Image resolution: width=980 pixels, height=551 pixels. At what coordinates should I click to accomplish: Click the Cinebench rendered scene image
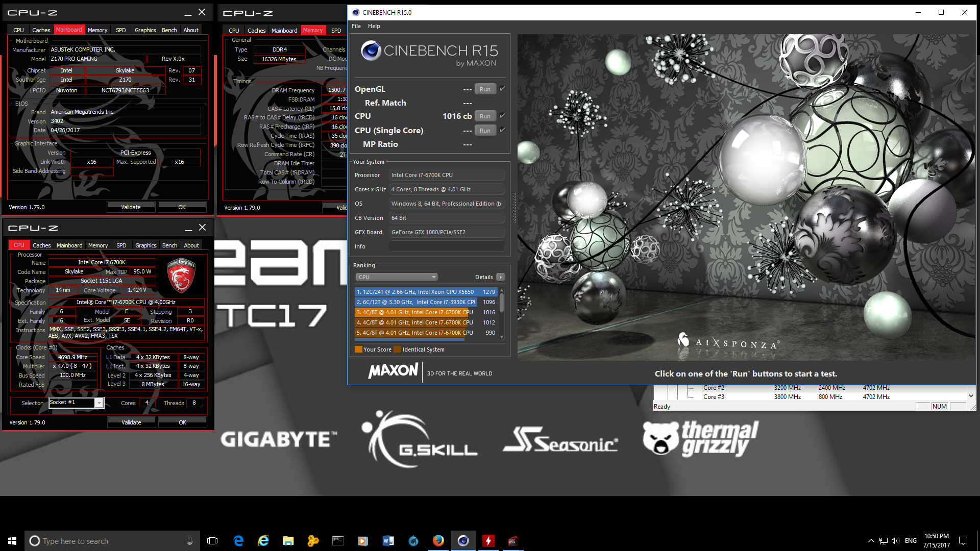(745, 198)
